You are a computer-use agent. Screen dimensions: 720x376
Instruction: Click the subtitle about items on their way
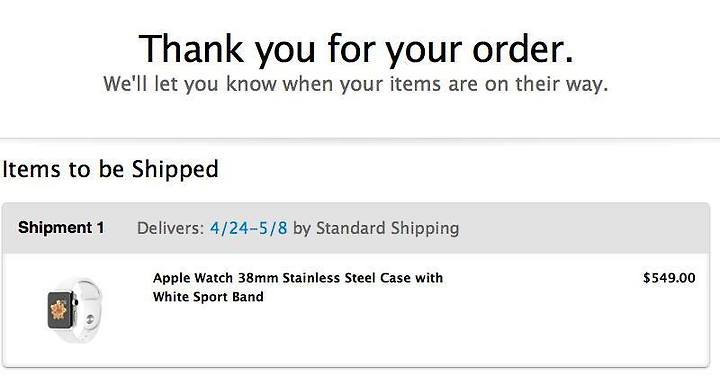[x=355, y=84]
